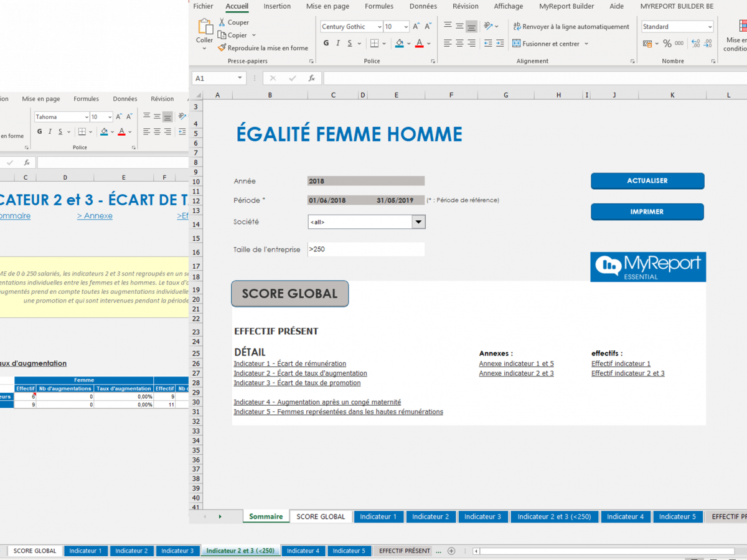Align text left in front window
This screenshot has width=747, height=560.
pyautogui.click(x=448, y=44)
